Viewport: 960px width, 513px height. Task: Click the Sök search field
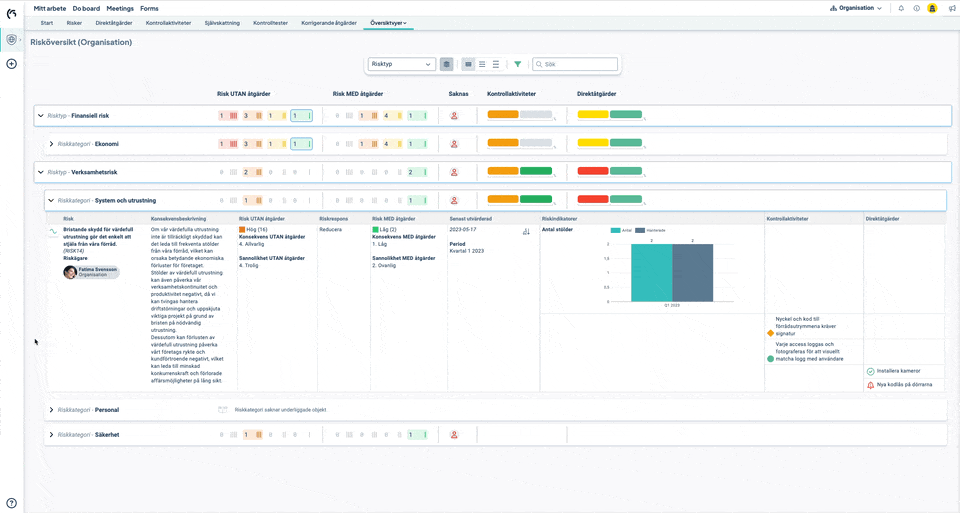coord(578,64)
